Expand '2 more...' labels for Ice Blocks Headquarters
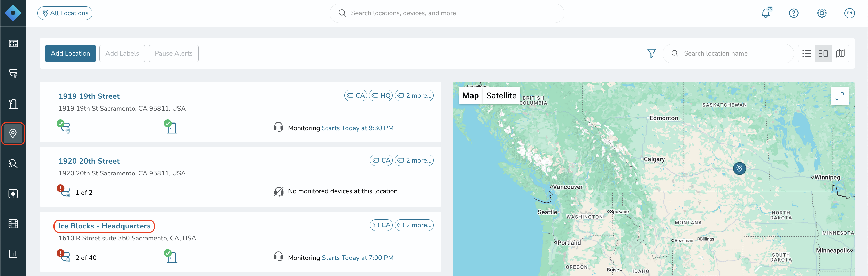868x276 pixels. (414, 225)
